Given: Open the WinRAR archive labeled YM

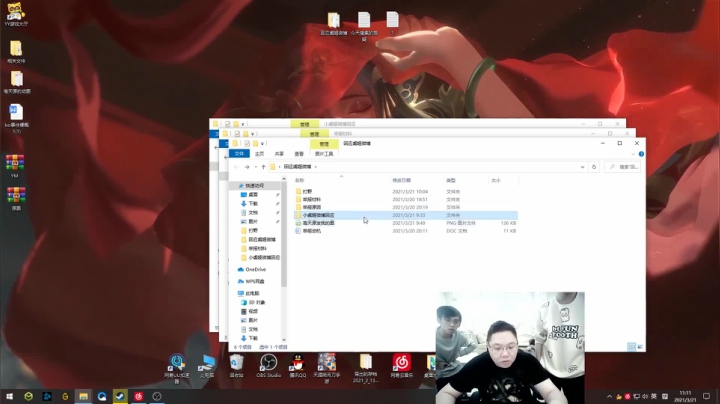Looking at the screenshot, I should click(x=15, y=166).
